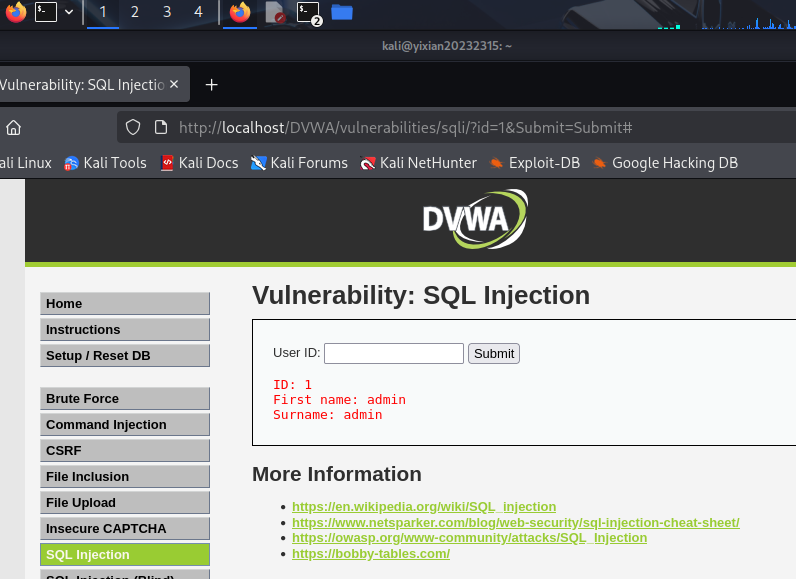Screen dimensions: 796x579
Task: Open the CSRF vulnerability page
Action: [x=125, y=451]
